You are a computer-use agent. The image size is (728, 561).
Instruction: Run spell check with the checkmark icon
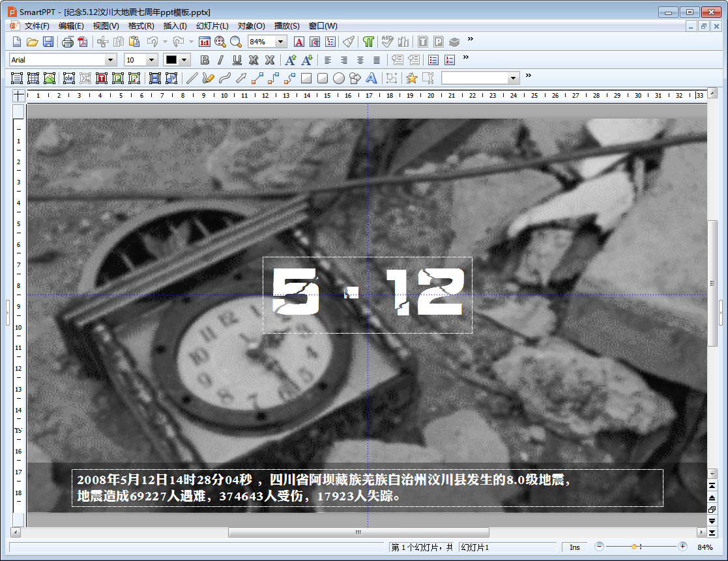point(387,42)
